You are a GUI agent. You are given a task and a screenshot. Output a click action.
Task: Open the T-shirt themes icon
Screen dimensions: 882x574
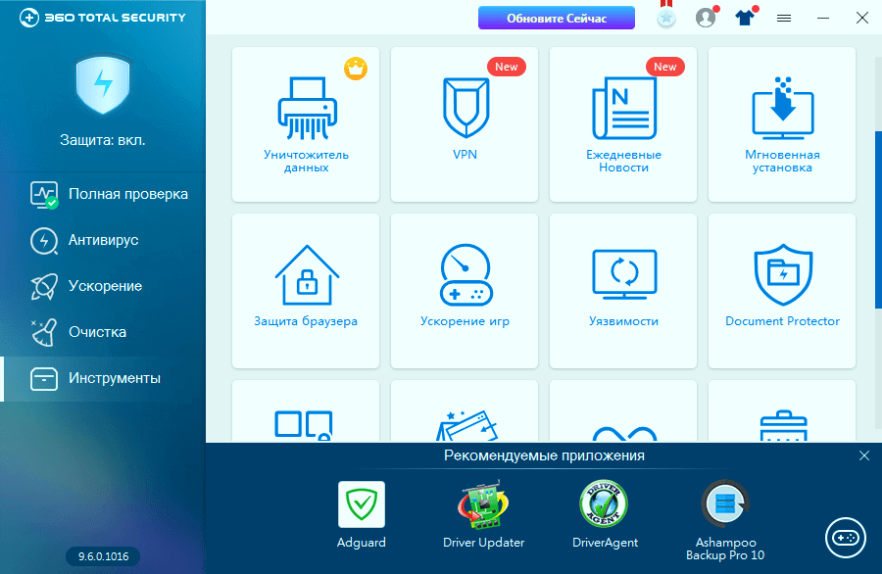click(x=745, y=17)
